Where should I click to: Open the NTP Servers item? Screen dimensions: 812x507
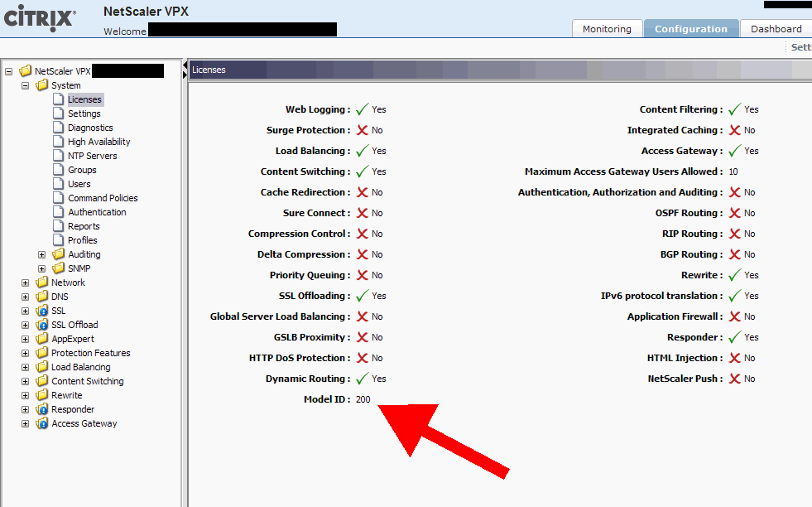pyautogui.click(x=92, y=156)
